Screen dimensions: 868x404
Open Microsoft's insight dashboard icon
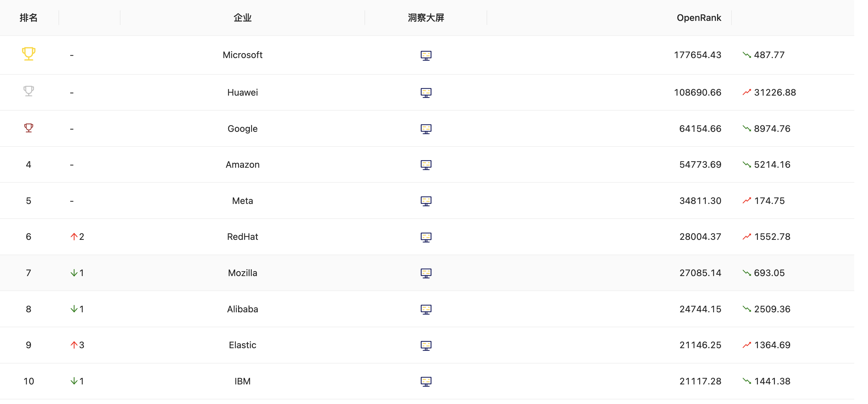426,55
